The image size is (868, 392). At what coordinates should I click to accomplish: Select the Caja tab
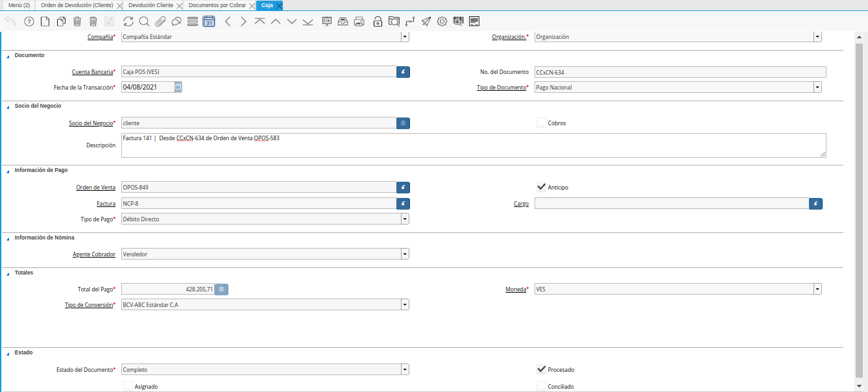coord(267,5)
